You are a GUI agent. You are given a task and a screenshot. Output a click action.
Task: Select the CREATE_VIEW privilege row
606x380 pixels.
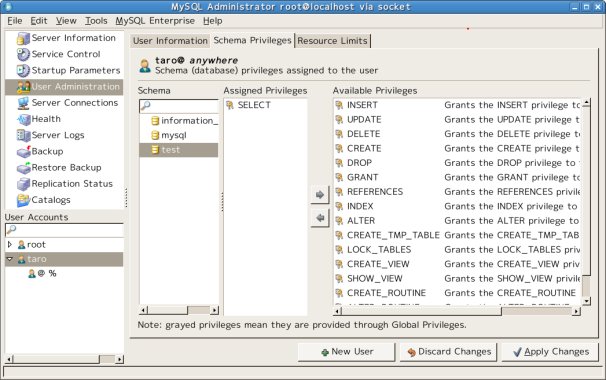click(457, 264)
